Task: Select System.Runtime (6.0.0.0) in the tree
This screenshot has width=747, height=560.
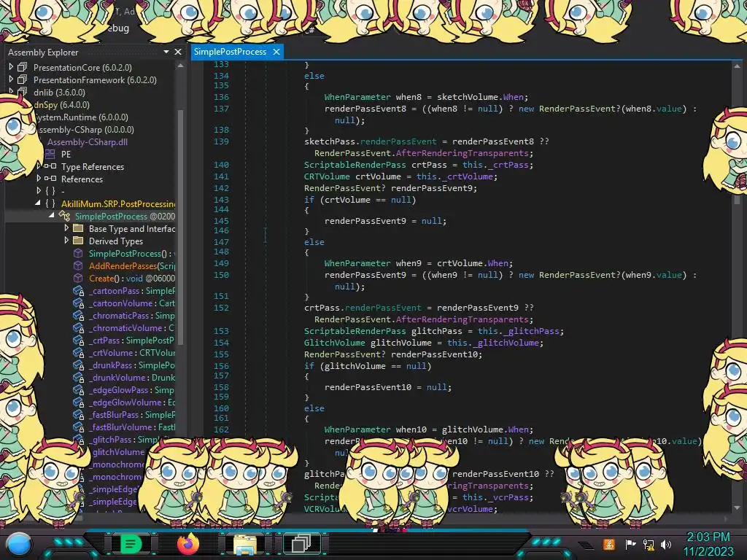Action: click(x=83, y=117)
